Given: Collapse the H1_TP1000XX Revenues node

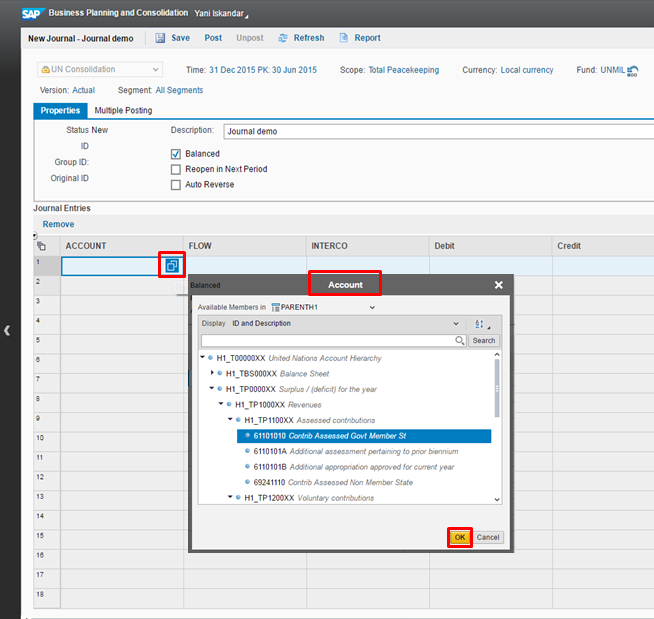Looking at the screenshot, I should point(221,403).
